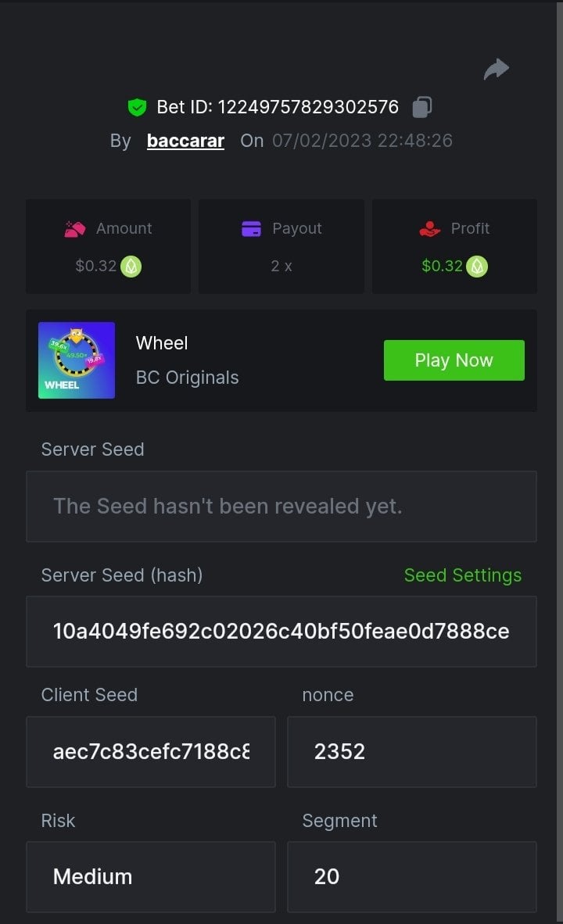Click the Risk field showing Medium
Viewport: 563px width, 924px height.
coord(151,877)
